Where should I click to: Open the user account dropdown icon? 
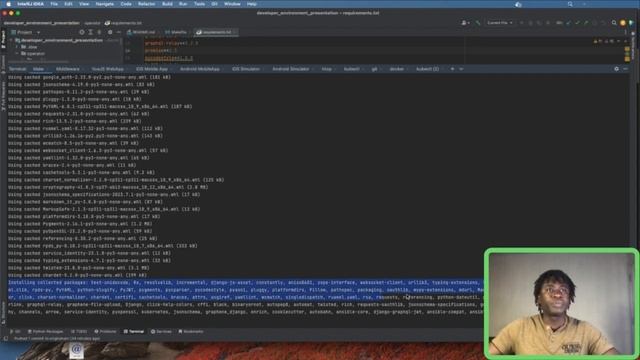tap(465, 23)
